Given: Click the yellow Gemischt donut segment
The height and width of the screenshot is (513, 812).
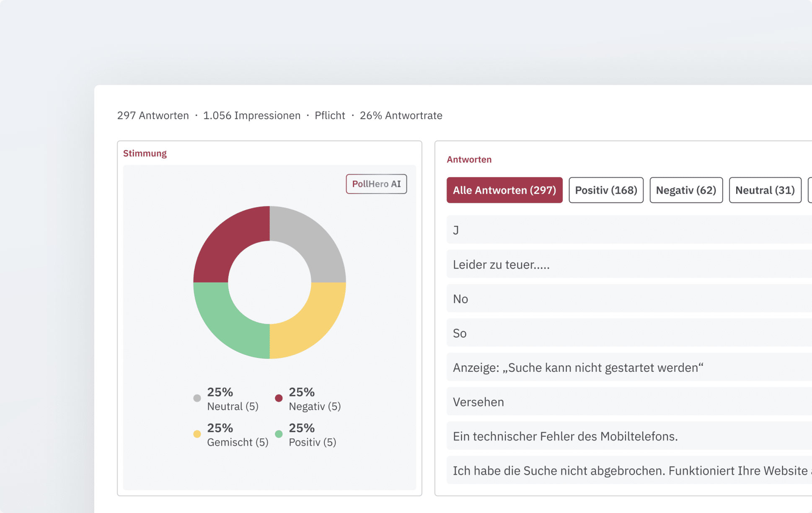Looking at the screenshot, I should (311, 324).
